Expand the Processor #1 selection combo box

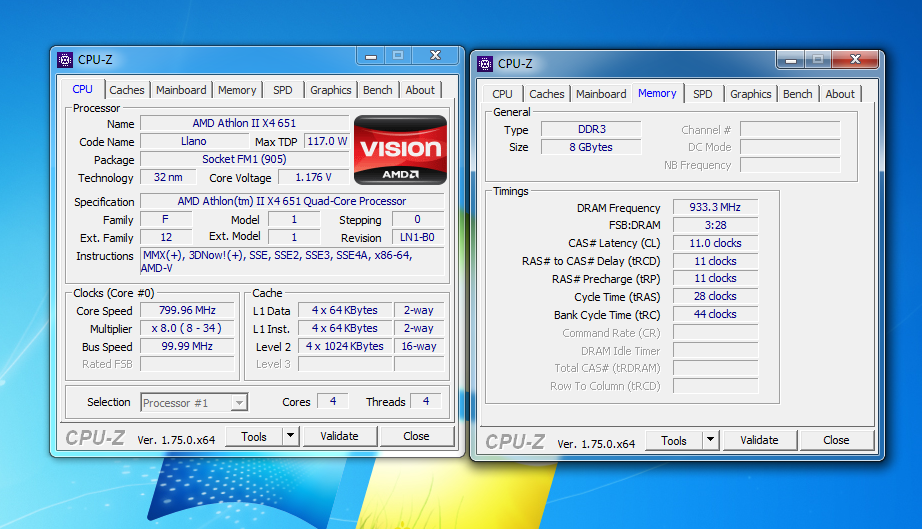point(238,403)
